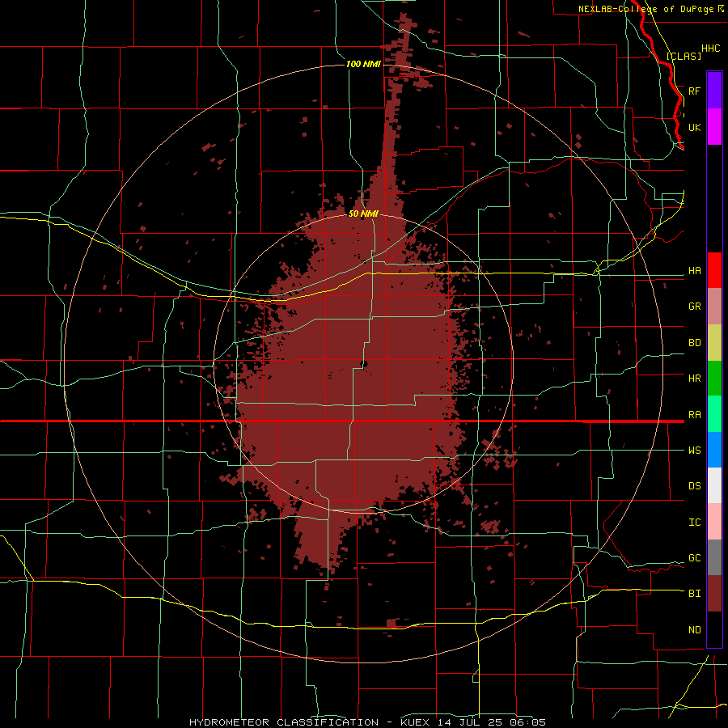Click the radar site dot at center
Viewport: 728px width, 728px height.
coord(364,364)
